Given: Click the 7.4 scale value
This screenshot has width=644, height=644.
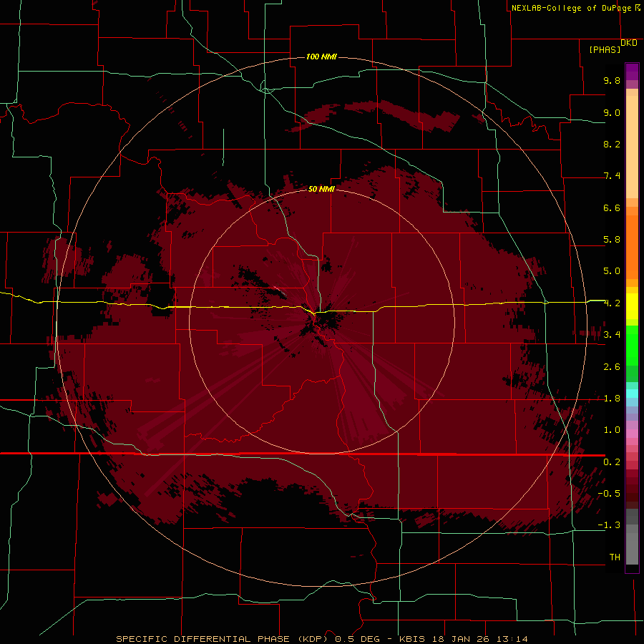Looking at the screenshot, I should coord(612,176).
